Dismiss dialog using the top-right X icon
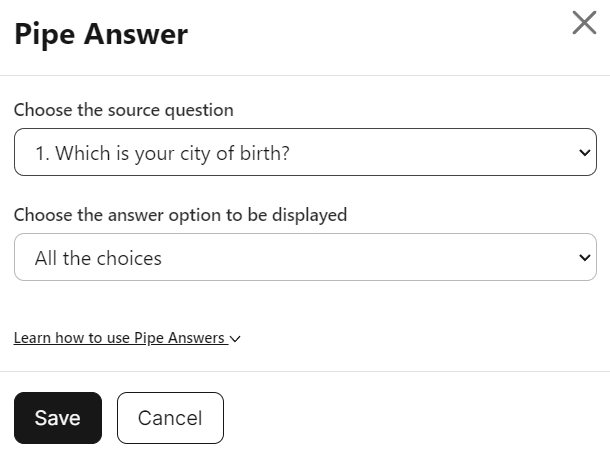The width and height of the screenshot is (610, 455). tap(584, 23)
